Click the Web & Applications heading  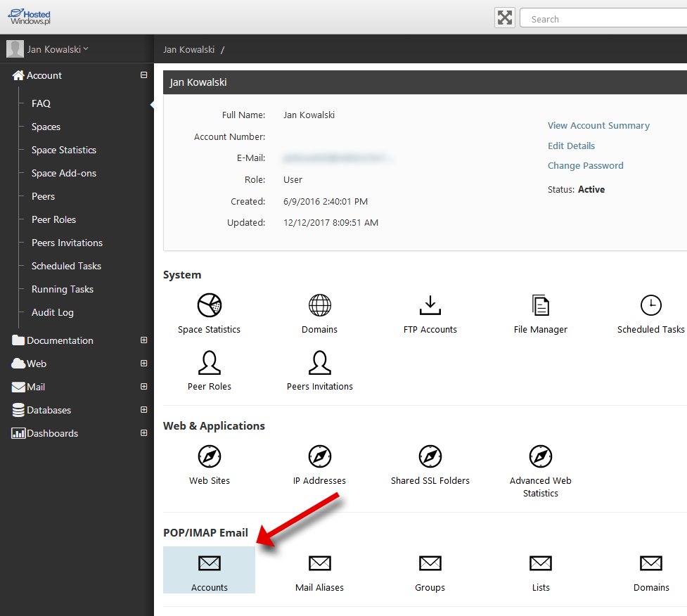214,426
